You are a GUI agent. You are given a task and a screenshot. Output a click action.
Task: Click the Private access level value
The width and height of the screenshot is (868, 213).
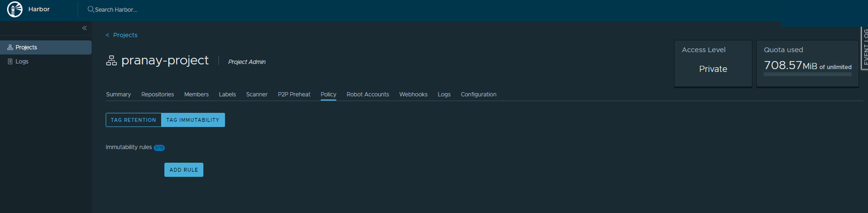[x=713, y=69]
